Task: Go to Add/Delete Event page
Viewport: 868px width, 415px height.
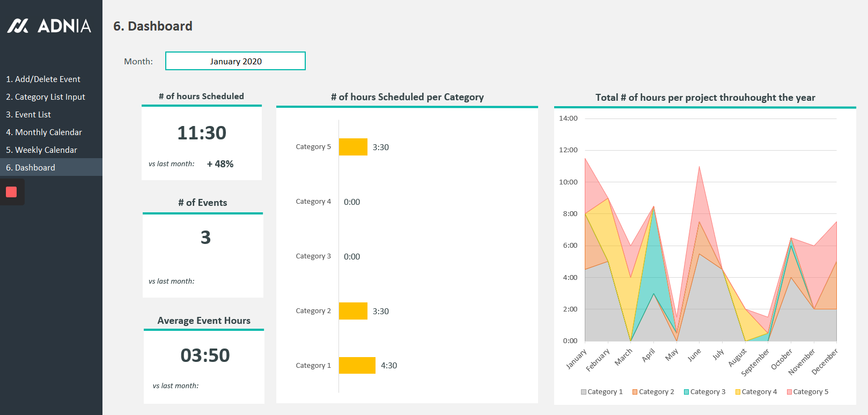Action: (43, 79)
